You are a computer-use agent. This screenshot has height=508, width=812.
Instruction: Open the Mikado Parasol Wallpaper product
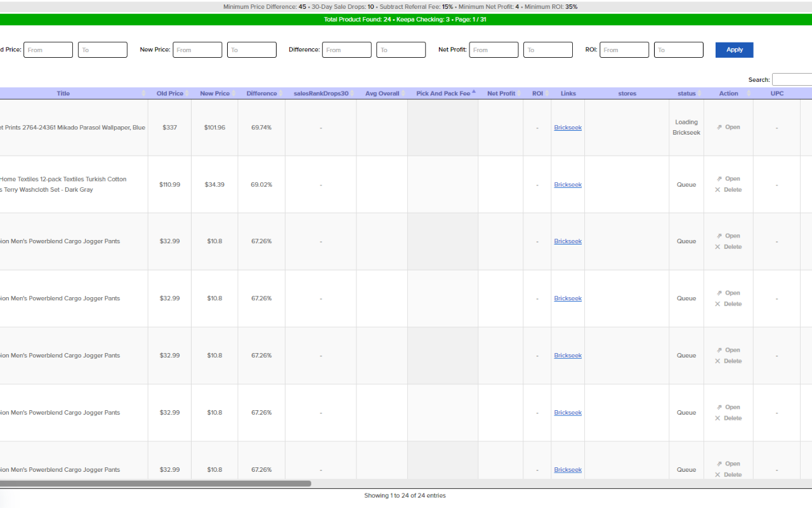tap(728, 127)
